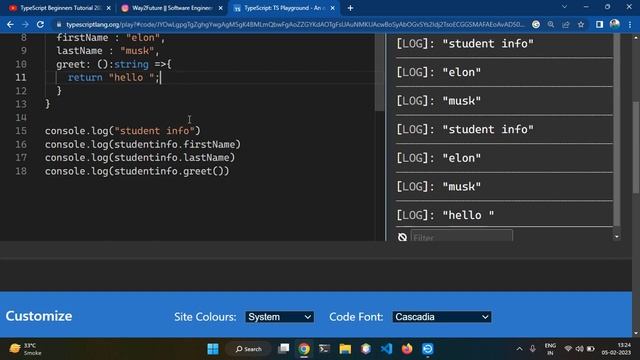Open volume control in system tray
The image size is (640, 360).
point(579,349)
